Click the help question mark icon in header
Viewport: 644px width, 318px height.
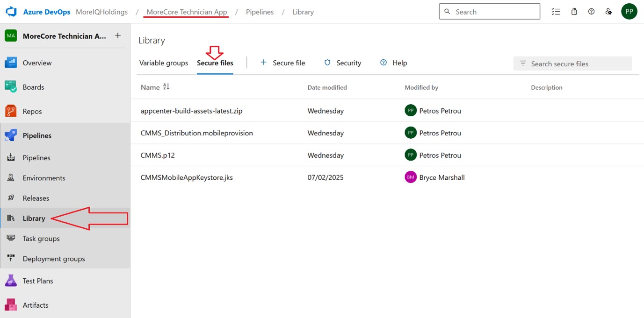[x=591, y=12]
